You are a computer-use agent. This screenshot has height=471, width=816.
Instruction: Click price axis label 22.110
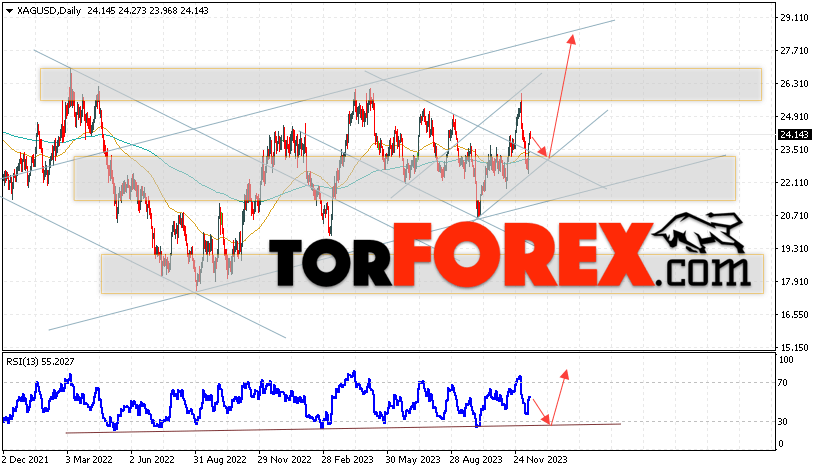point(795,183)
